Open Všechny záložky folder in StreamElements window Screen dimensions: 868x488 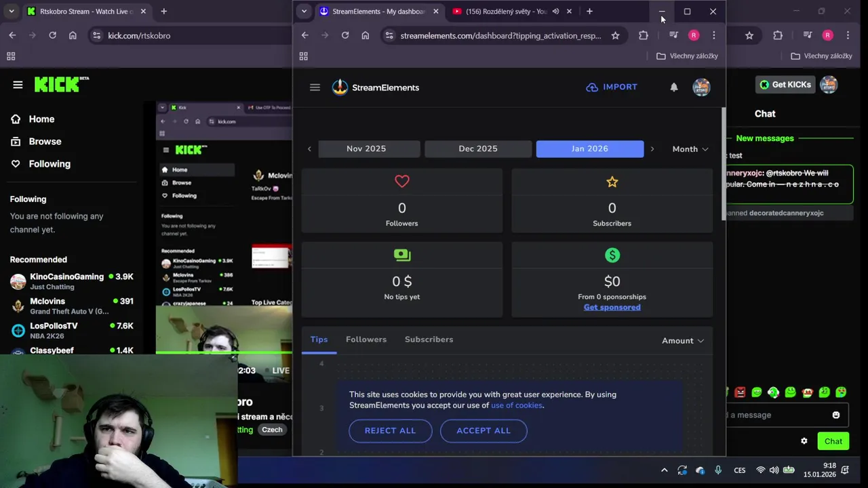[687, 56]
